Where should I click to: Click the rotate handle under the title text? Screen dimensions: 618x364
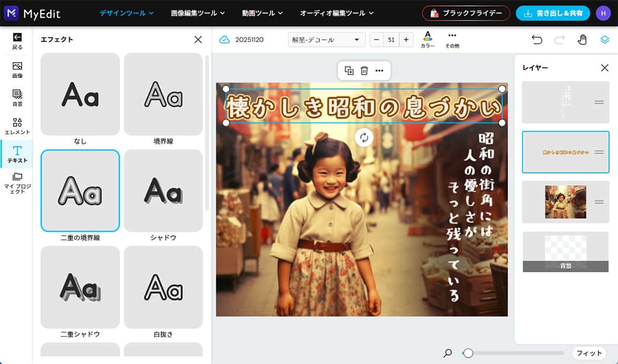pos(364,138)
